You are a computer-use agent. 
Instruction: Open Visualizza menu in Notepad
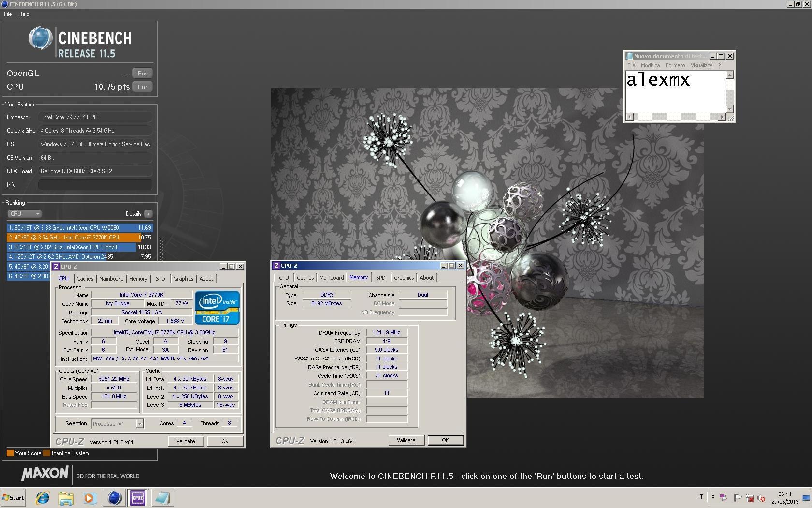702,65
